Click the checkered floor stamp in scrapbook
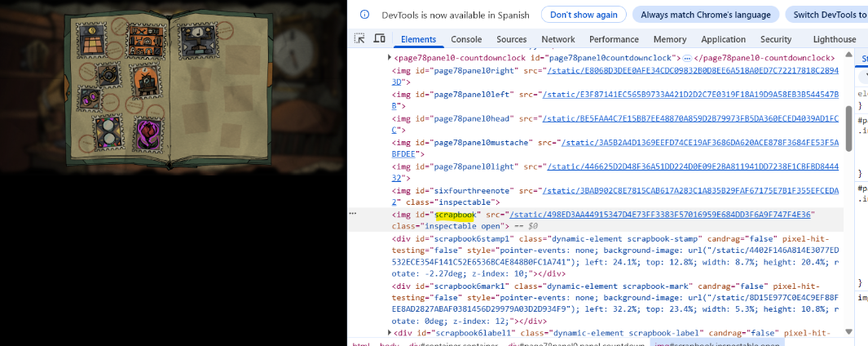This screenshot has height=346, width=868. (90, 40)
